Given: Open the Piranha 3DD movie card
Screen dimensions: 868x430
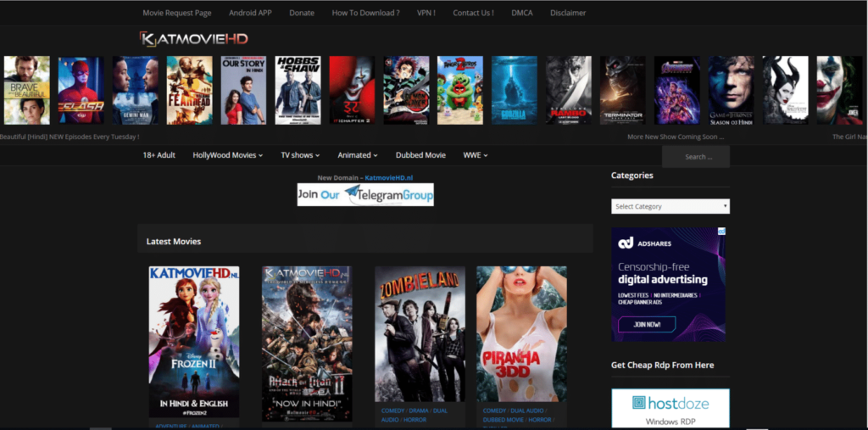Looking at the screenshot, I should tap(521, 334).
